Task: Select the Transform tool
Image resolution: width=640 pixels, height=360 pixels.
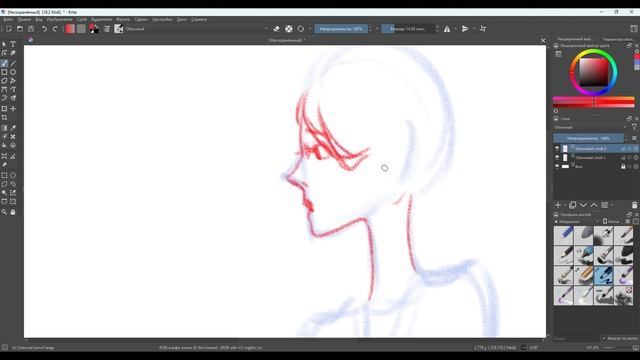Action: coord(4,109)
